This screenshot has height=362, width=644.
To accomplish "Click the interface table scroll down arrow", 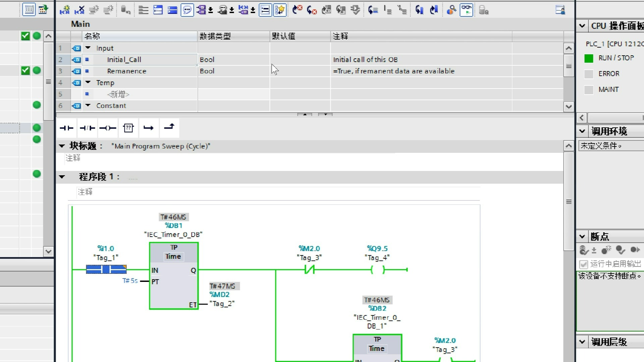I will [569, 107].
